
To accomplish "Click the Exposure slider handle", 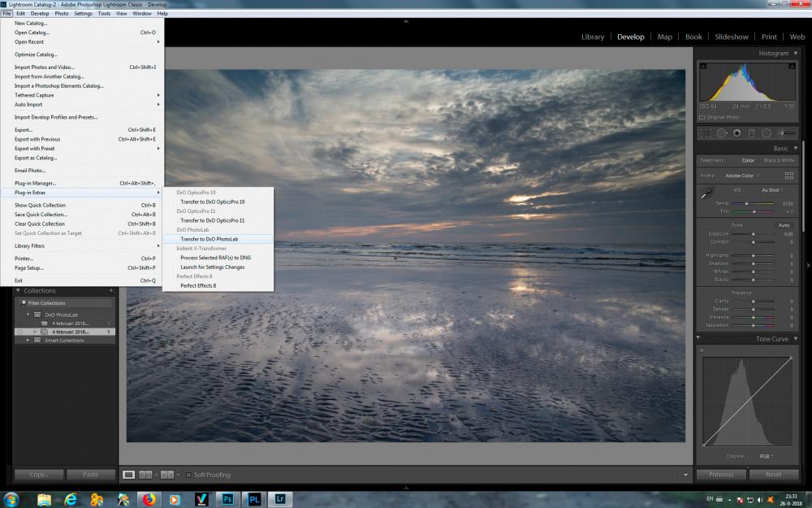I will pyautogui.click(x=754, y=234).
